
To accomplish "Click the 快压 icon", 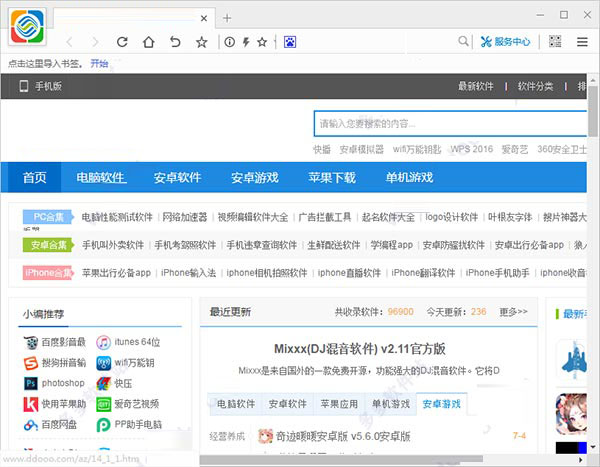I will pyautogui.click(x=103, y=383).
